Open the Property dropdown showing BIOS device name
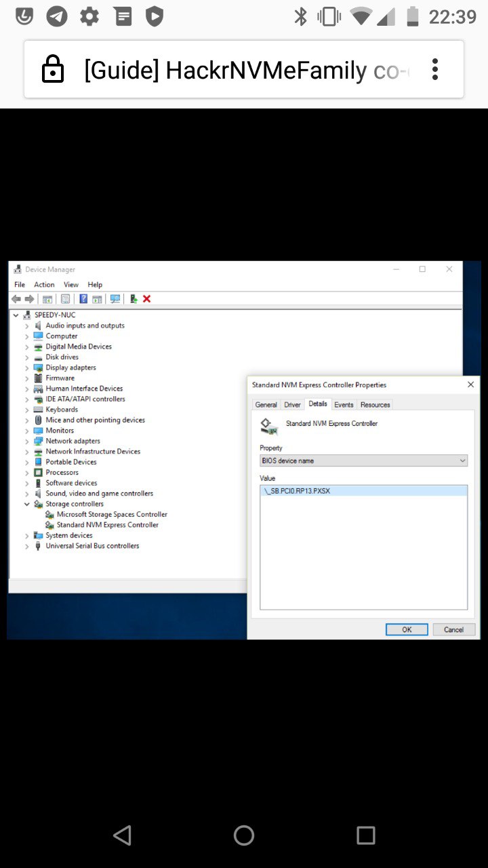 coord(363,460)
